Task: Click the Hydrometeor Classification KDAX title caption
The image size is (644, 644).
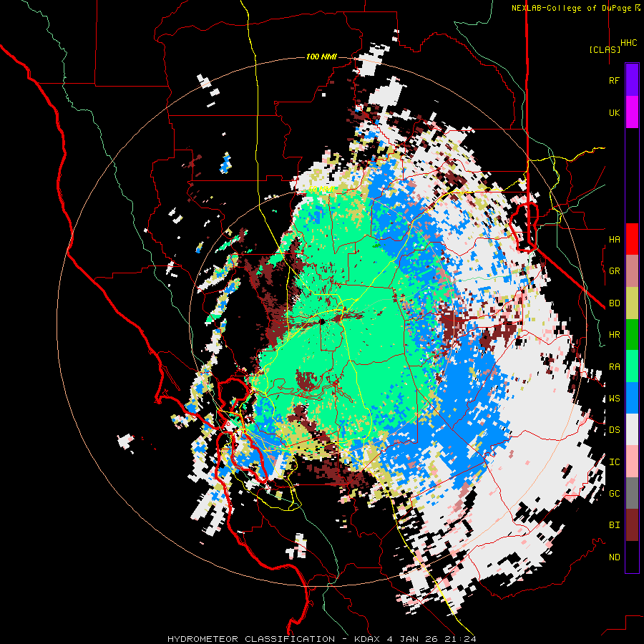Action: coord(321,639)
